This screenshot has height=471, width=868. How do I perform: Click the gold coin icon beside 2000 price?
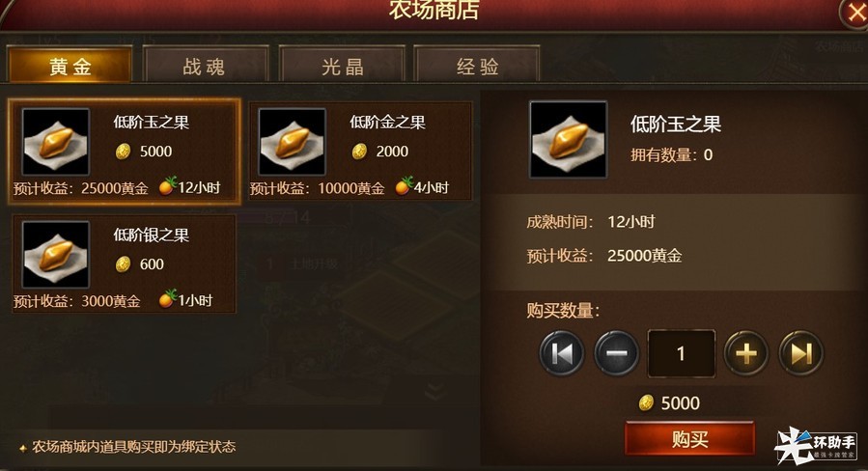[360, 151]
